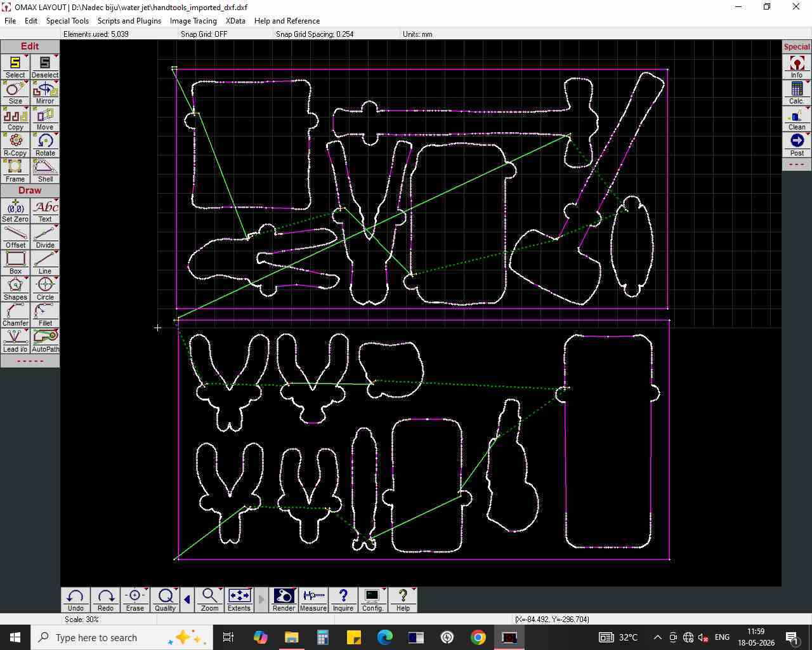The image size is (812, 650).
Task: Expand the Edit panel dashed expander
Action: [x=30, y=361]
